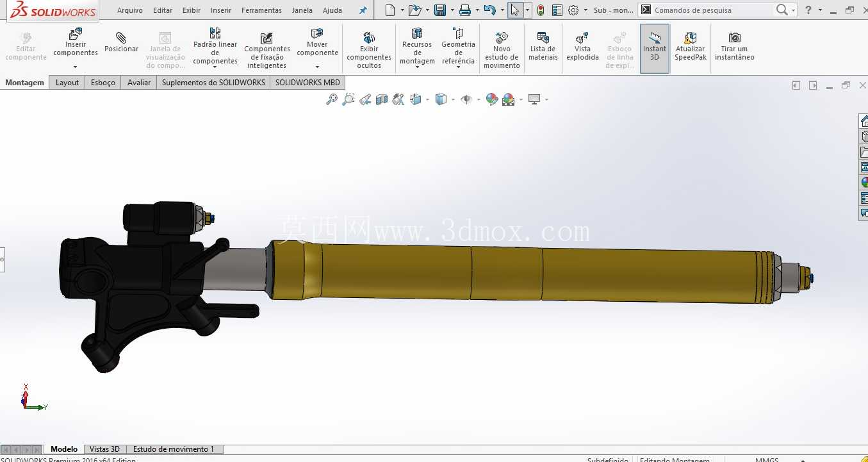This screenshot has height=462, width=868.
Task: Expand View settings dropdown arrow
Action: 546,99
